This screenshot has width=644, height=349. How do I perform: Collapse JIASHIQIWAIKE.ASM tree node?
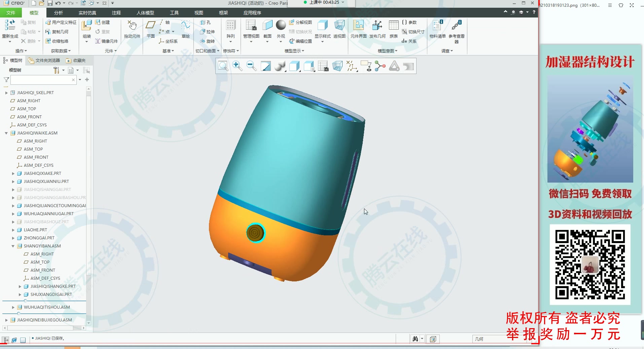(6, 133)
